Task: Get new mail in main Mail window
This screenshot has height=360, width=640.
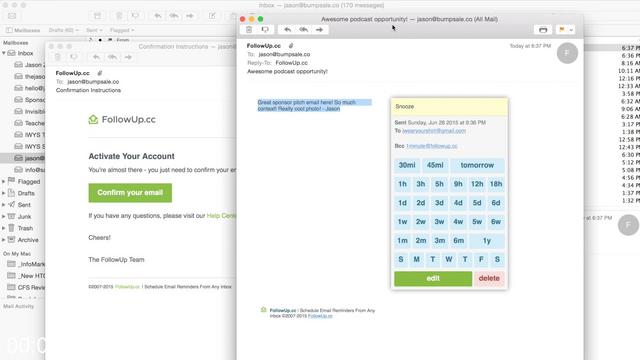Action: 12,16
